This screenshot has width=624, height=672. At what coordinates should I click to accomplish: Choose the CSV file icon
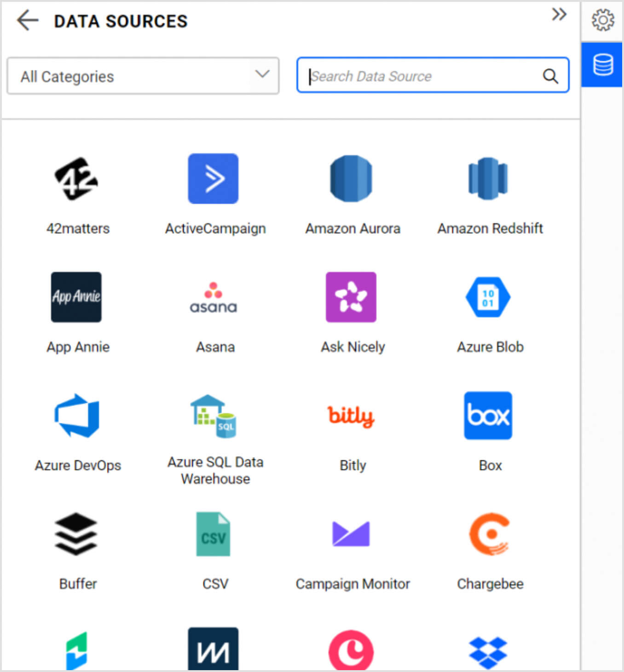214,534
